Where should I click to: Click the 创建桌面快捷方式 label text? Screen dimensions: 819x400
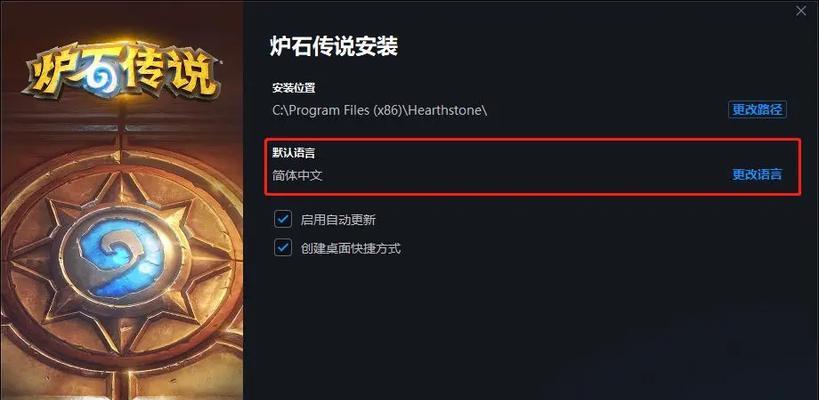(350, 248)
